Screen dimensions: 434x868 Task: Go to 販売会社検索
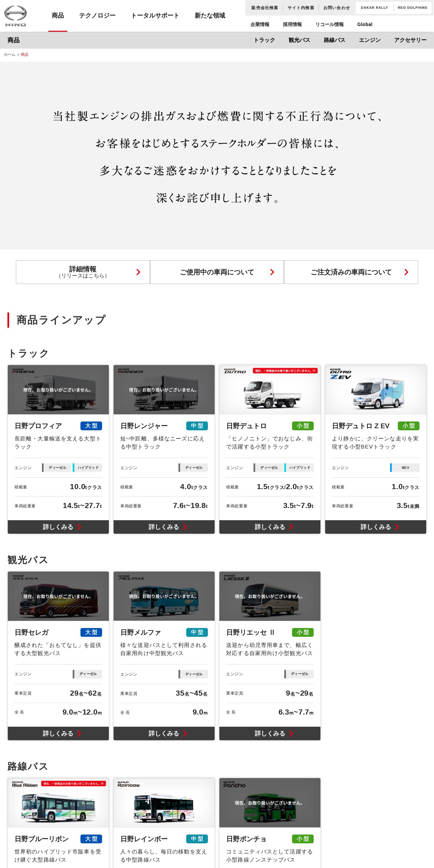coord(264,8)
